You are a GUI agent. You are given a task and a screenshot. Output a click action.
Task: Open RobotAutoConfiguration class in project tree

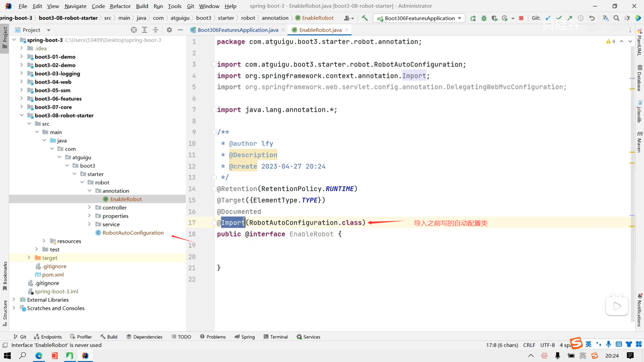coord(133,233)
